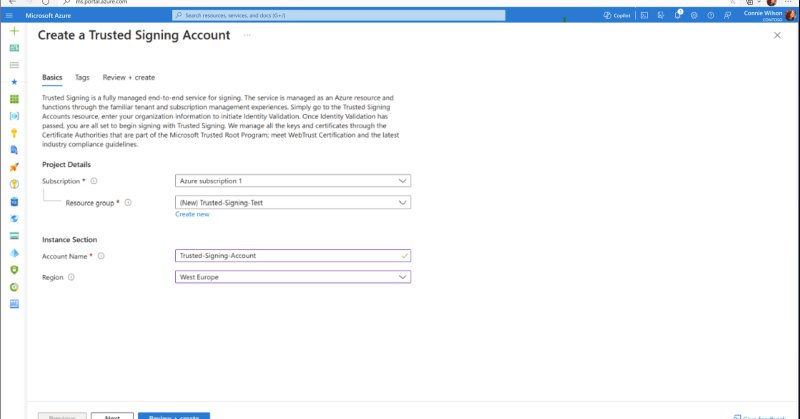Click the browser address bar URL
Screen dimensions: 800x419
click(102, 2)
